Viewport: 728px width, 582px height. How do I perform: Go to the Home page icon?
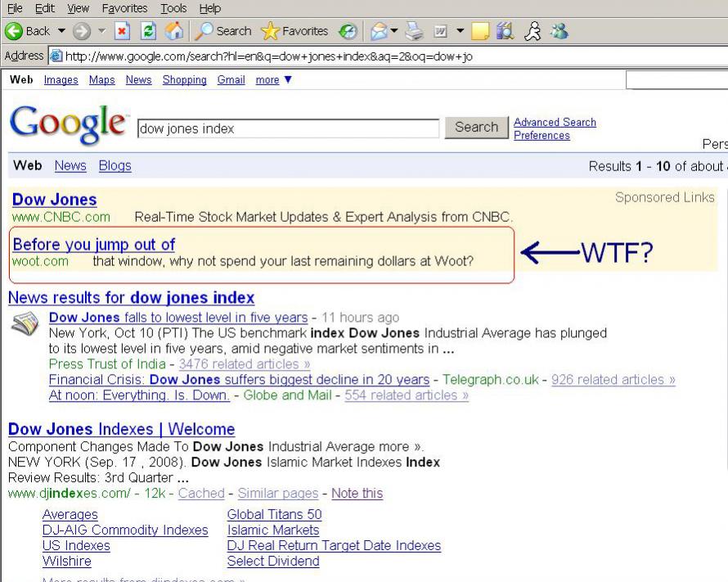point(174,31)
